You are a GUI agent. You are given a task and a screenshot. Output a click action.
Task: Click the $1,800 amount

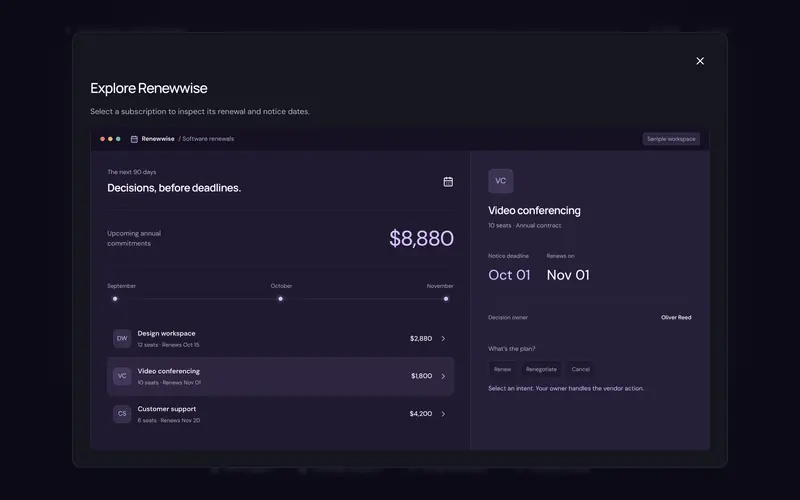[421, 376]
